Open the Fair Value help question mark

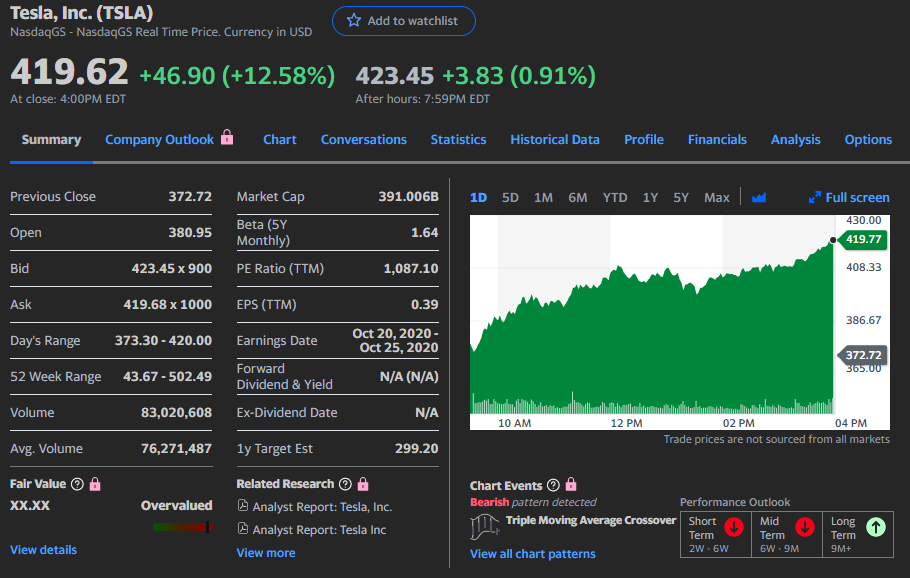[77, 484]
